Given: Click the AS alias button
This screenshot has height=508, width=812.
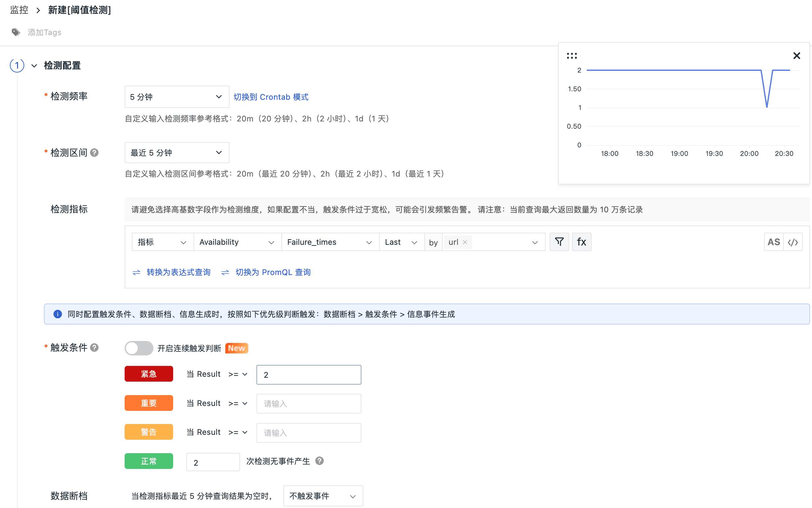Looking at the screenshot, I should tap(774, 242).
